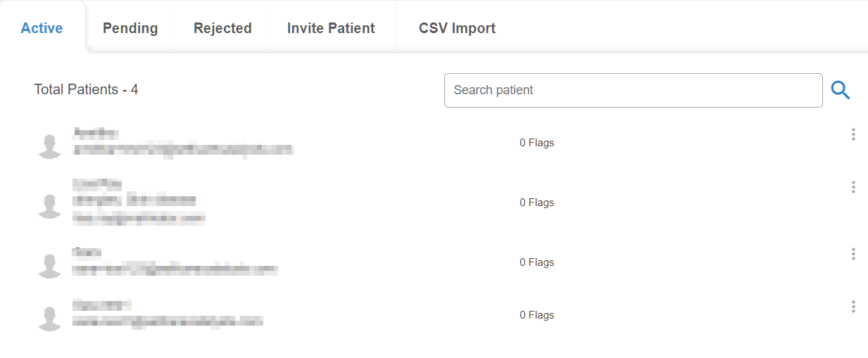Click the third patient's avatar icon
Screen dimensions: 868x358
pyautogui.click(x=49, y=265)
